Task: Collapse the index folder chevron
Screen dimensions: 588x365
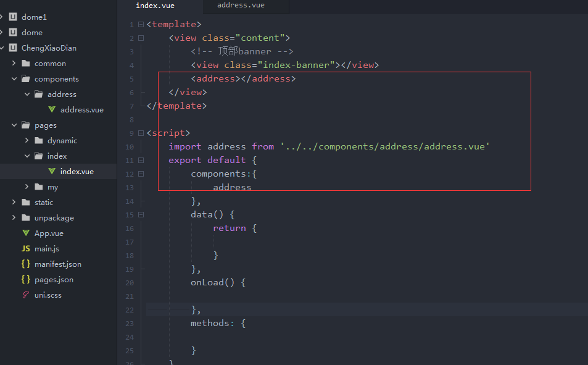Action: [27, 156]
